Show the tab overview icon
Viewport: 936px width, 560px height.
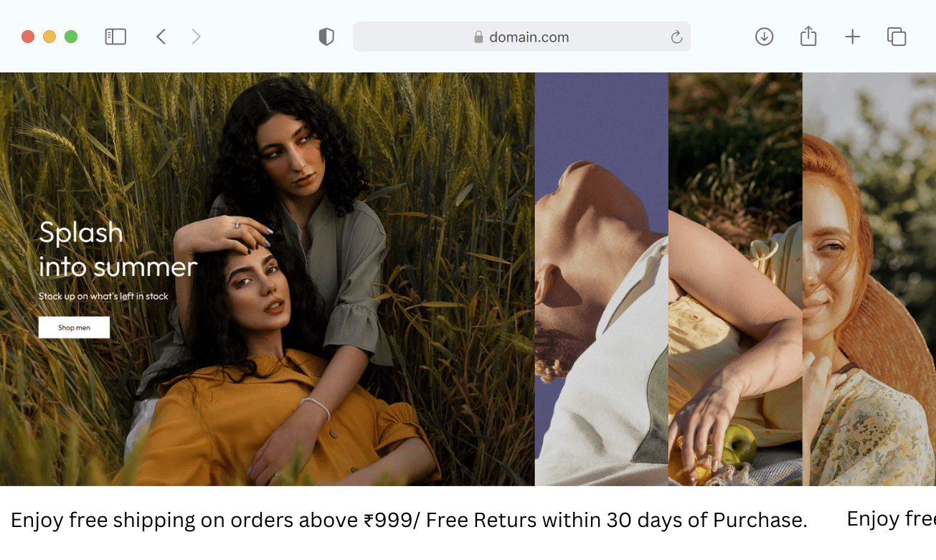pos(897,37)
